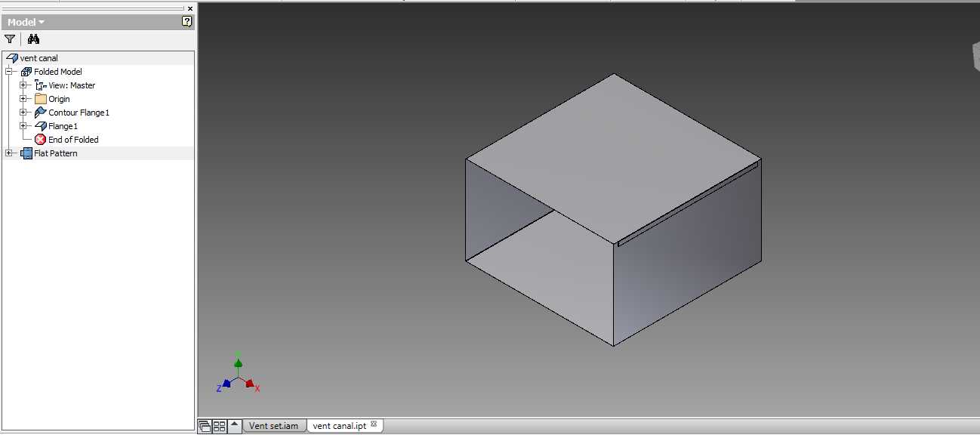Select the 'Flange1' label in tree
This screenshot has width=980, height=435.
coord(63,126)
